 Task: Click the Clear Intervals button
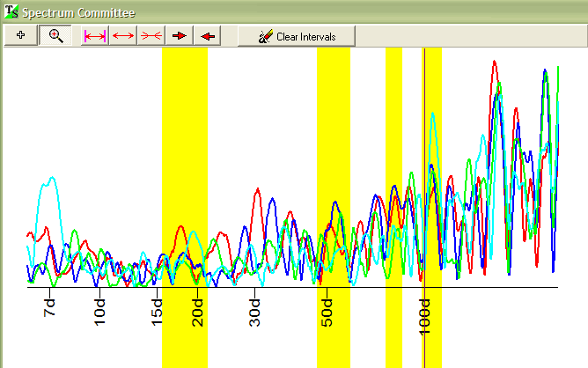point(297,36)
